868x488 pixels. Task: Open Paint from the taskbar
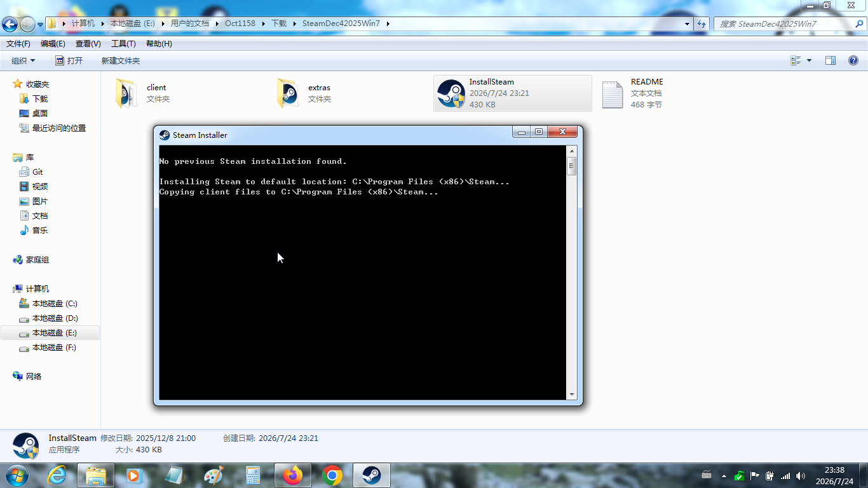click(213, 475)
